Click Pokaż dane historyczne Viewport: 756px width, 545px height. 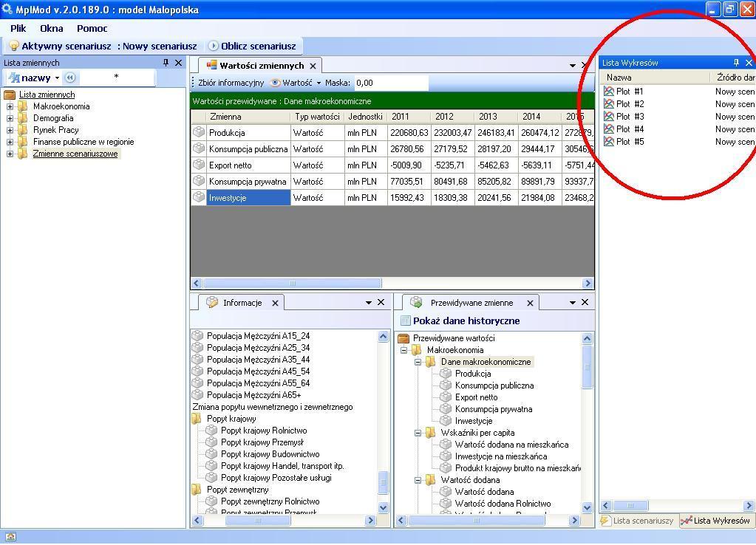point(460,321)
